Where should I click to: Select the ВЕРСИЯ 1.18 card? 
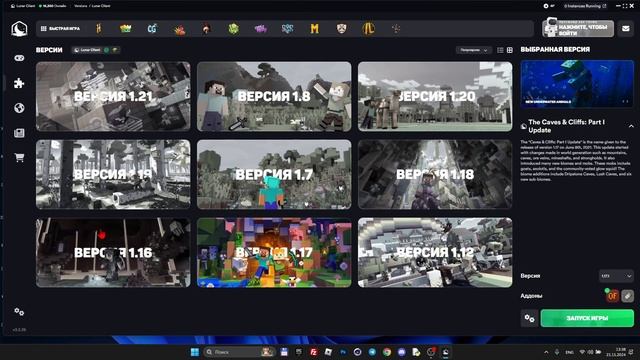tap(435, 174)
